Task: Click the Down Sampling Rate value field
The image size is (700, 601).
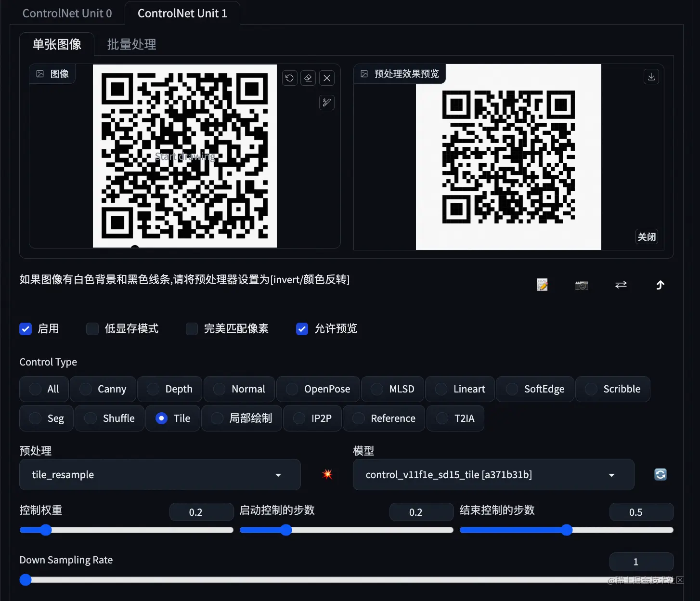Action: click(x=642, y=562)
